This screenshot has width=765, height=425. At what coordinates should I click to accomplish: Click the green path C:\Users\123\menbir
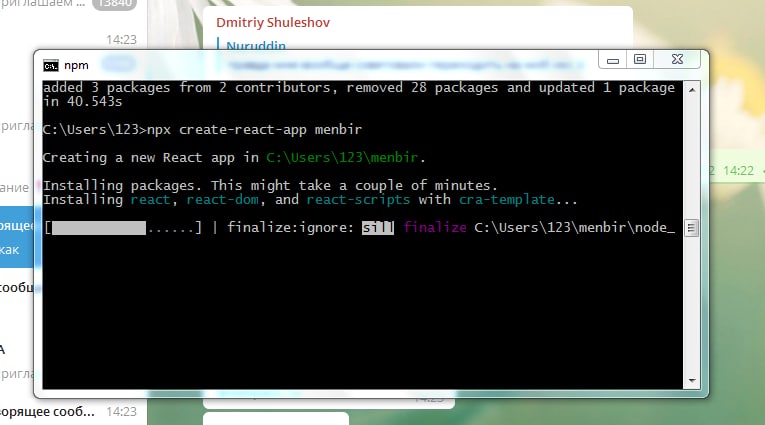pyautogui.click(x=342, y=158)
